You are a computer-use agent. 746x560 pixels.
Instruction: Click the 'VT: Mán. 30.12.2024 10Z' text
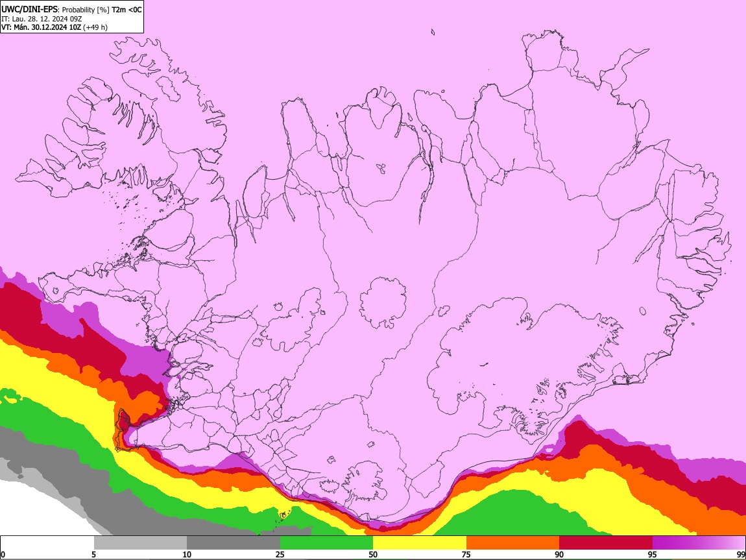tap(42, 27)
